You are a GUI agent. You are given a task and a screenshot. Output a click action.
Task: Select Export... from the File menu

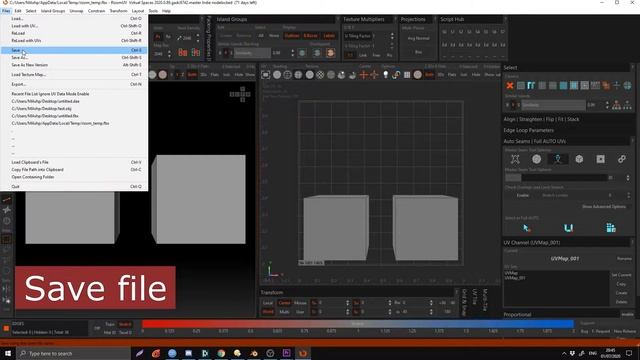tap(73, 84)
